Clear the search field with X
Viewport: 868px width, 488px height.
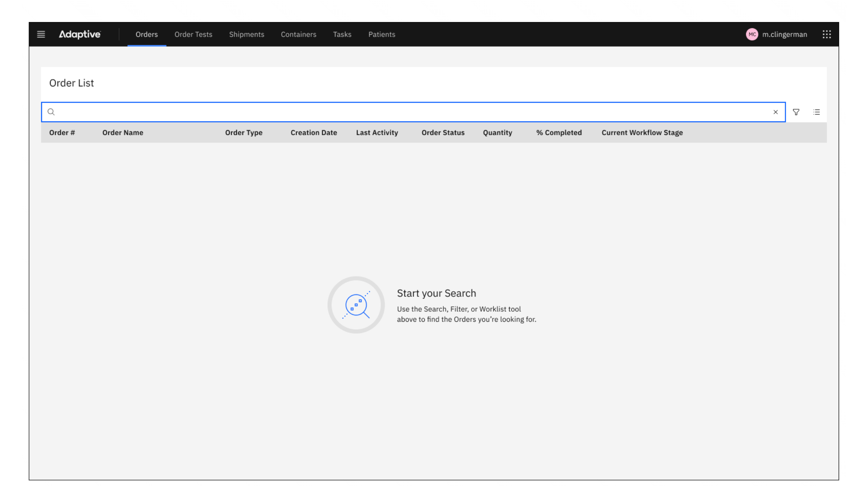coord(775,112)
